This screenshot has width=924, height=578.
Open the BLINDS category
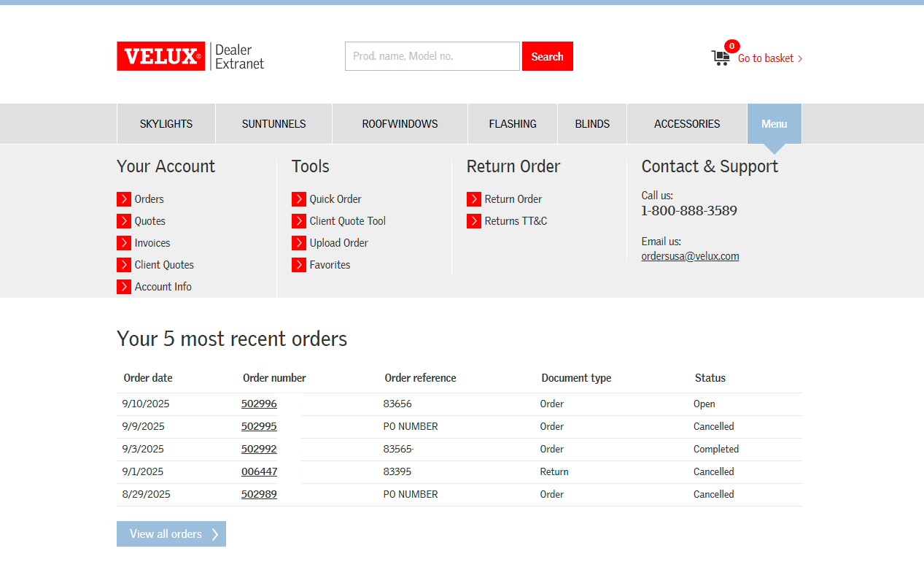click(x=592, y=124)
